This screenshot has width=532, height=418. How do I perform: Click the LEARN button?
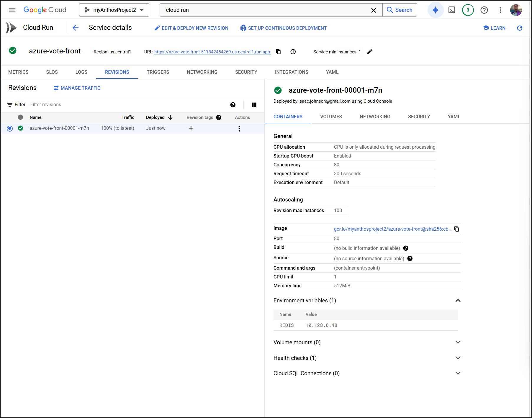click(495, 28)
